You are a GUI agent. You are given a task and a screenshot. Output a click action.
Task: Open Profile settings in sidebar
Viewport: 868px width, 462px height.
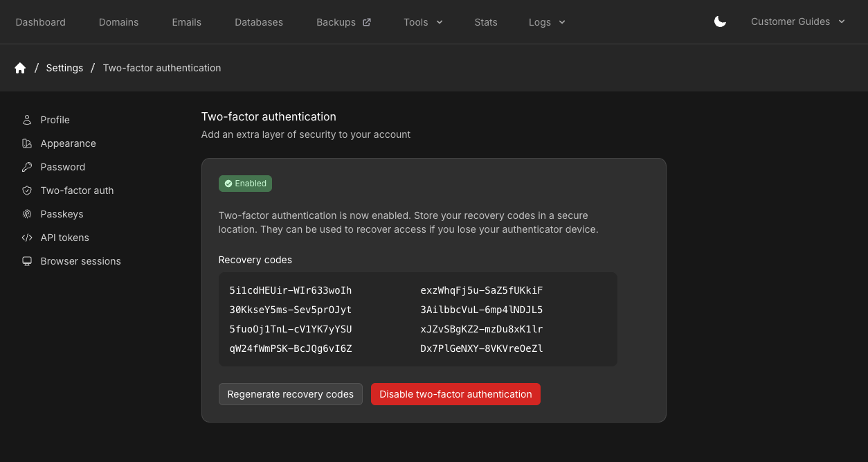55,120
